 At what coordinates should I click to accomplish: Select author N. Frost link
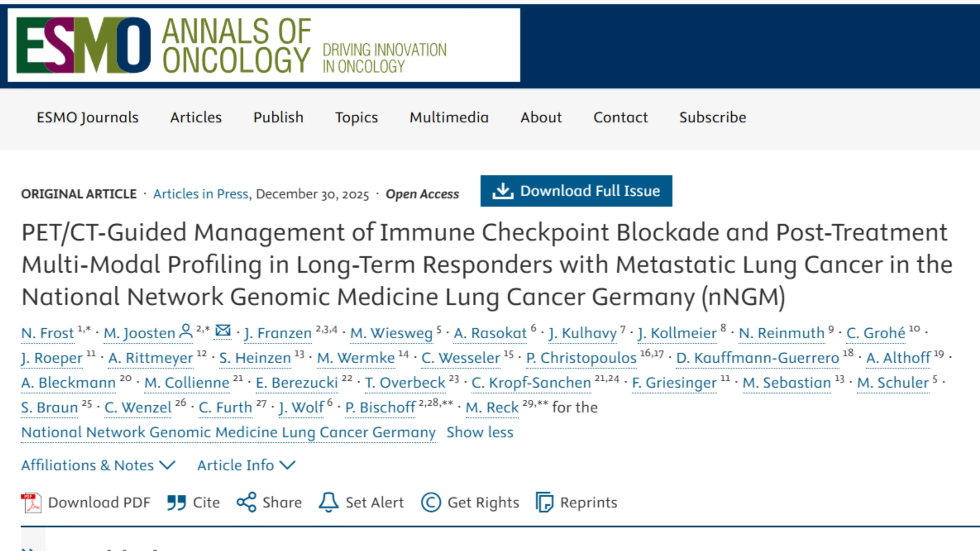click(47, 333)
